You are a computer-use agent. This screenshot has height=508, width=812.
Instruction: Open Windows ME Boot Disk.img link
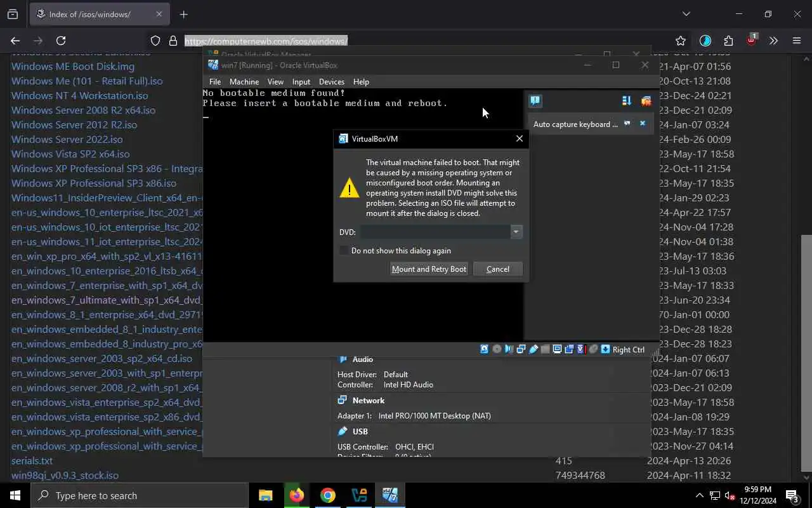click(73, 66)
